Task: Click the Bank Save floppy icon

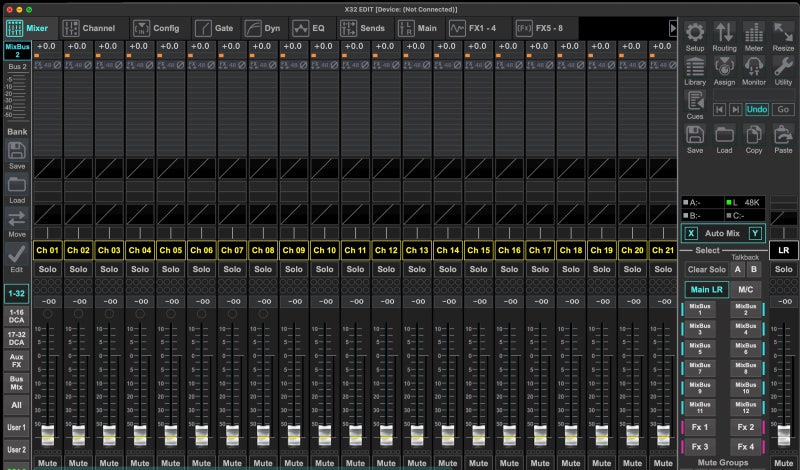Action: [x=16, y=151]
